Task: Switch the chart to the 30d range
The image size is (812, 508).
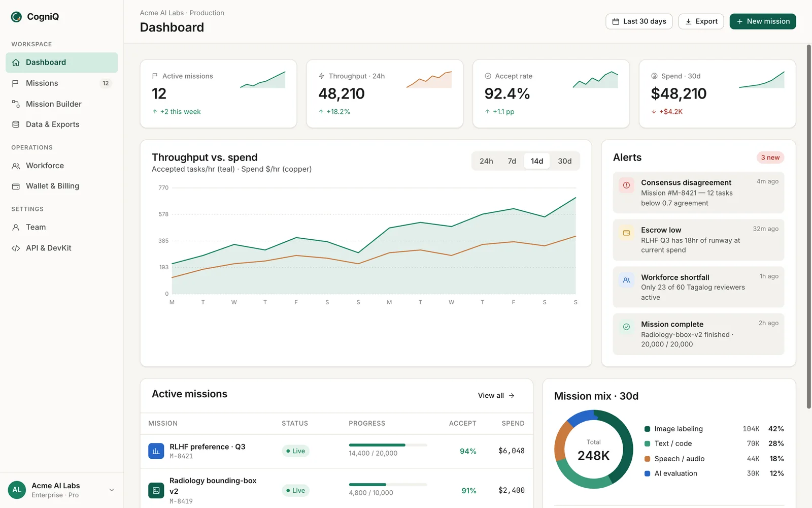Action: click(564, 161)
